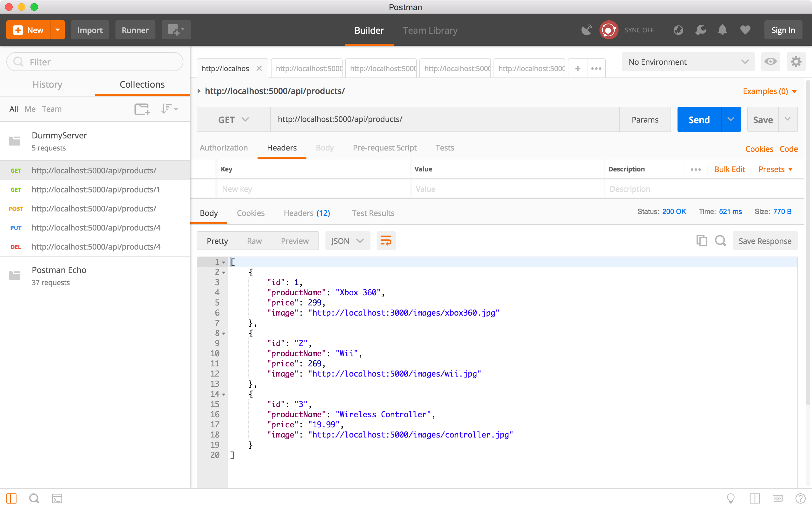Open keyboard shortcuts icon
812x508 pixels.
(777, 498)
